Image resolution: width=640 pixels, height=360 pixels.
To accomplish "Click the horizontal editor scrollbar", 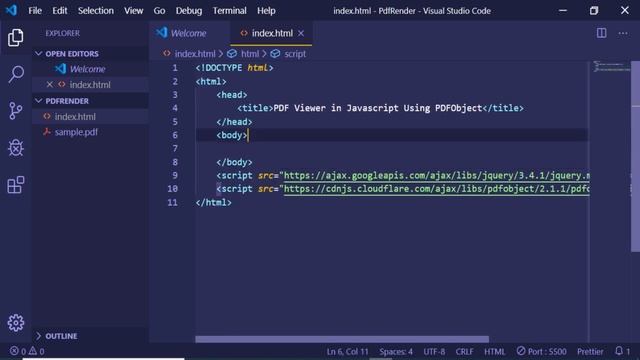I will (x=342, y=339).
